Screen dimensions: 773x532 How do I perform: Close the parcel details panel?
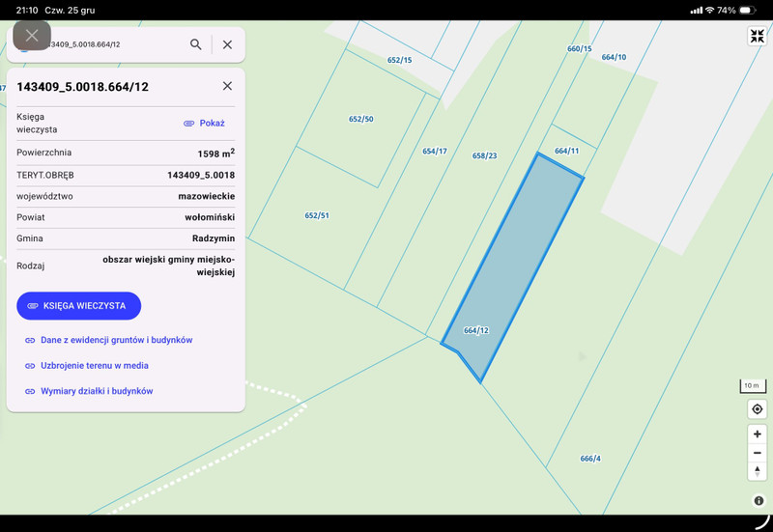(227, 86)
